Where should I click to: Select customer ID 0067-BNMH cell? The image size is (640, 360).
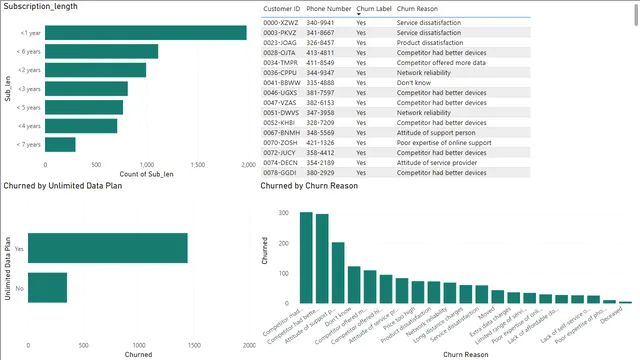point(282,133)
